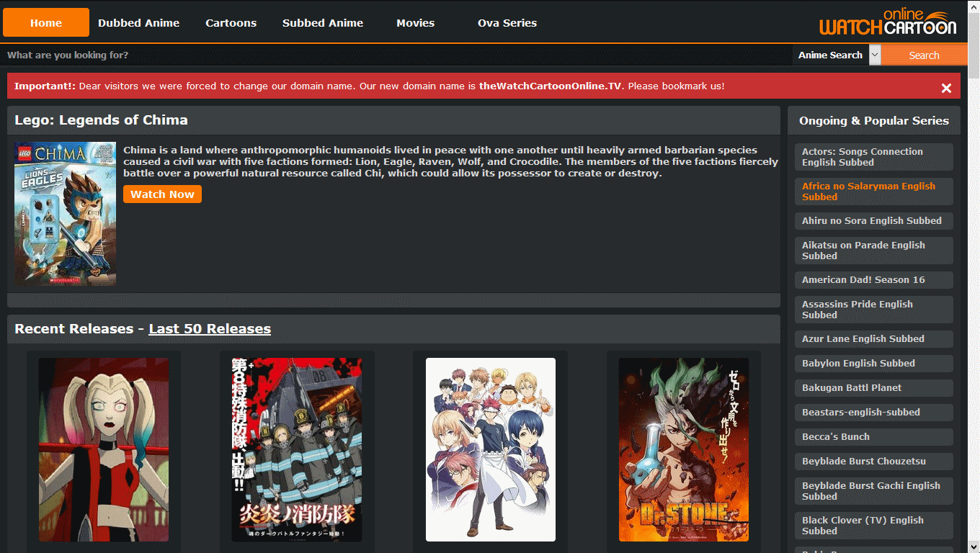Screen dimensions: 980x553
Task: Dismiss the red domain notice with X
Action: click(946, 88)
